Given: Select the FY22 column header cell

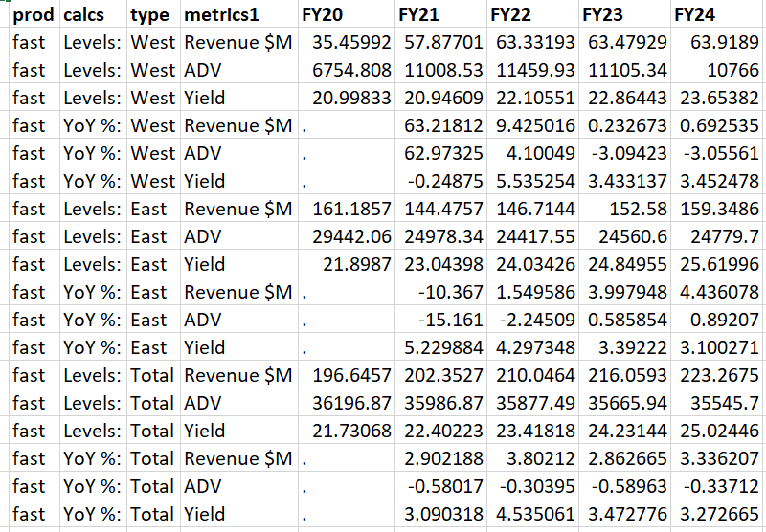Looking at the screenshot, I should coord(510,14).
